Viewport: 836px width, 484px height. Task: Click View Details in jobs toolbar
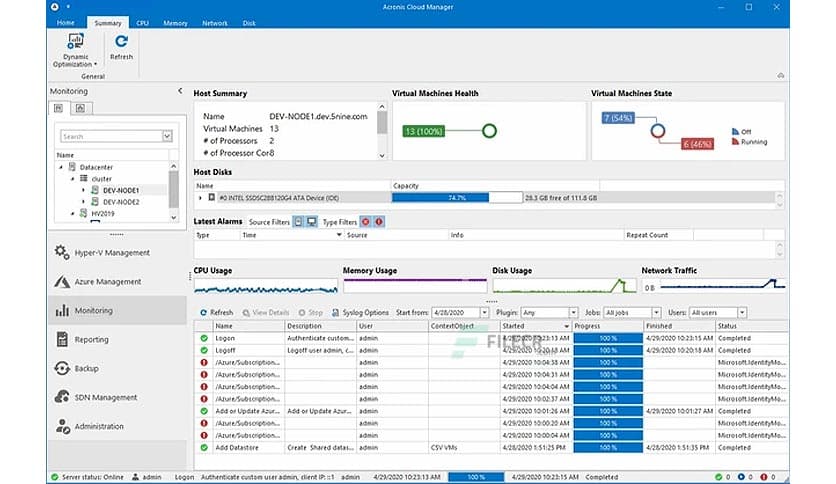(x=266, y=313)
